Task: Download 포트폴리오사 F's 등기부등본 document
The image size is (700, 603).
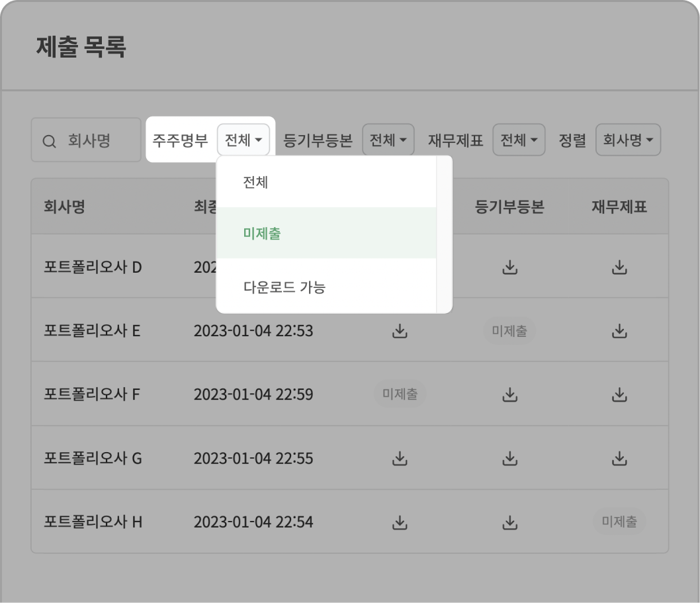Action: click(509, 394)
